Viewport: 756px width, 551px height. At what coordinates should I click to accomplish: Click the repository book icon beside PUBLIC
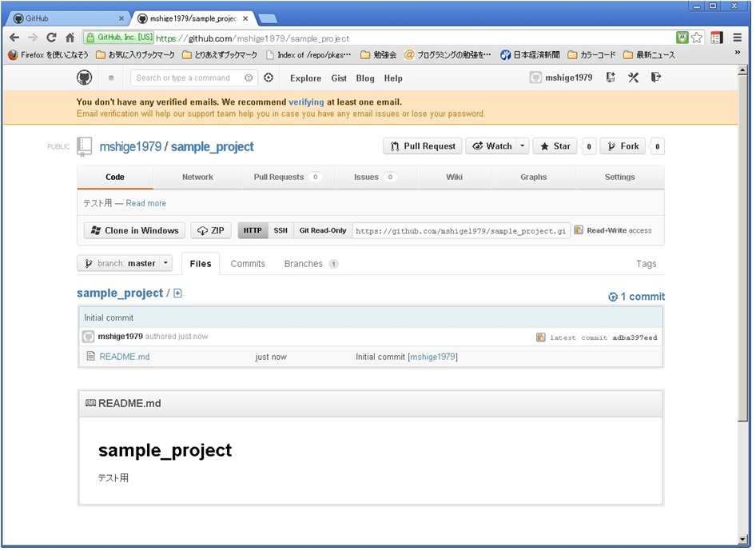point(85,146)
